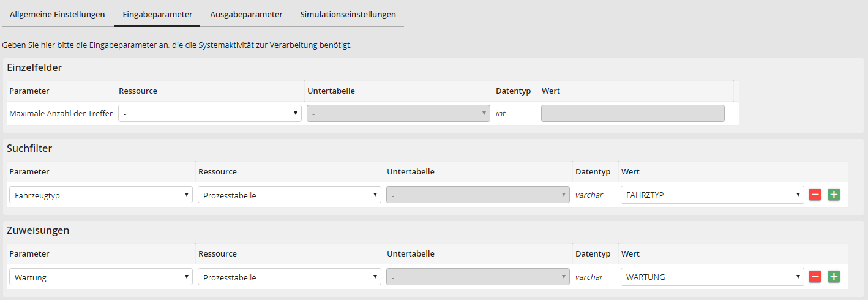Select the Eingabeparameter tab
This screenshot has height=300, width=868.
tap(157, 14)
